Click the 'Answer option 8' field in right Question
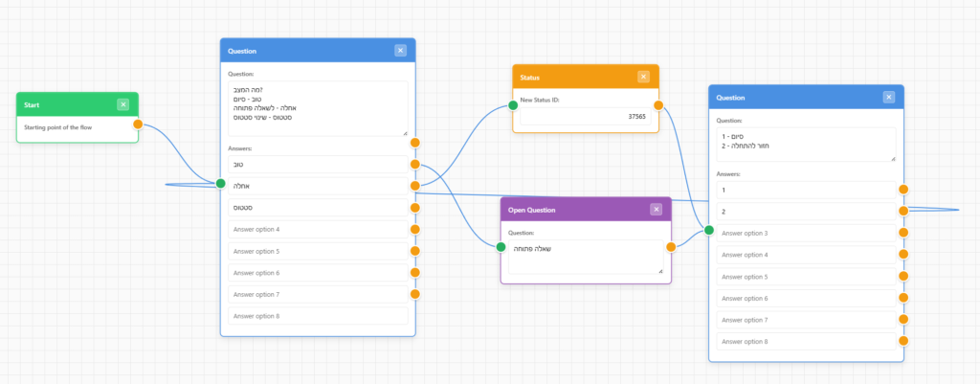The width and height of the screenshot is (980, 384). [806, 342]
